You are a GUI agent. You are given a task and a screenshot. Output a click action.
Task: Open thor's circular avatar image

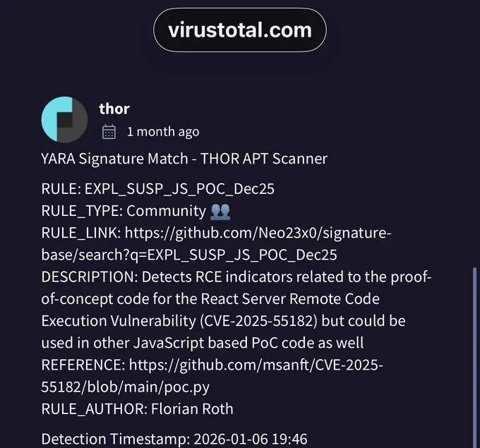[64, 119]
